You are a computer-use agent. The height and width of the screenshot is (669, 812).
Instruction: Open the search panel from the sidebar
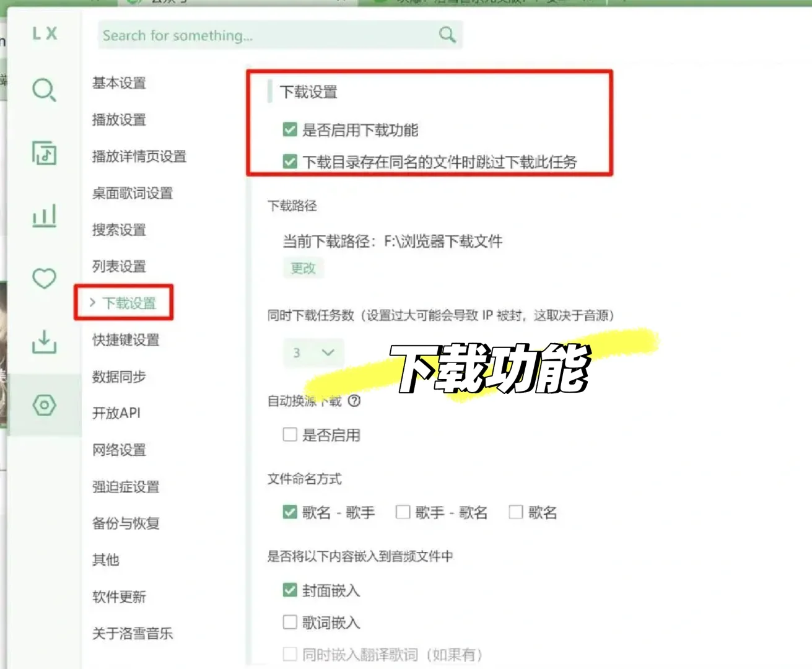coord(43,90)
